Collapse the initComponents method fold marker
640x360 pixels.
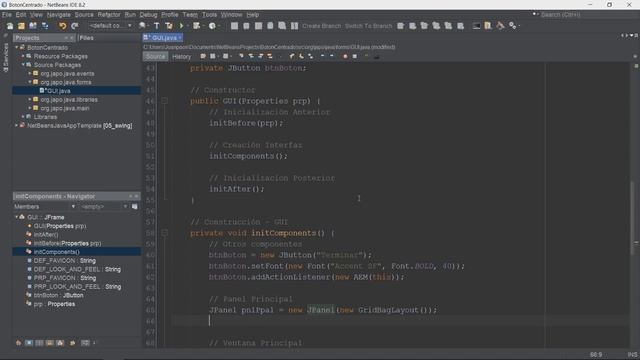164,233
